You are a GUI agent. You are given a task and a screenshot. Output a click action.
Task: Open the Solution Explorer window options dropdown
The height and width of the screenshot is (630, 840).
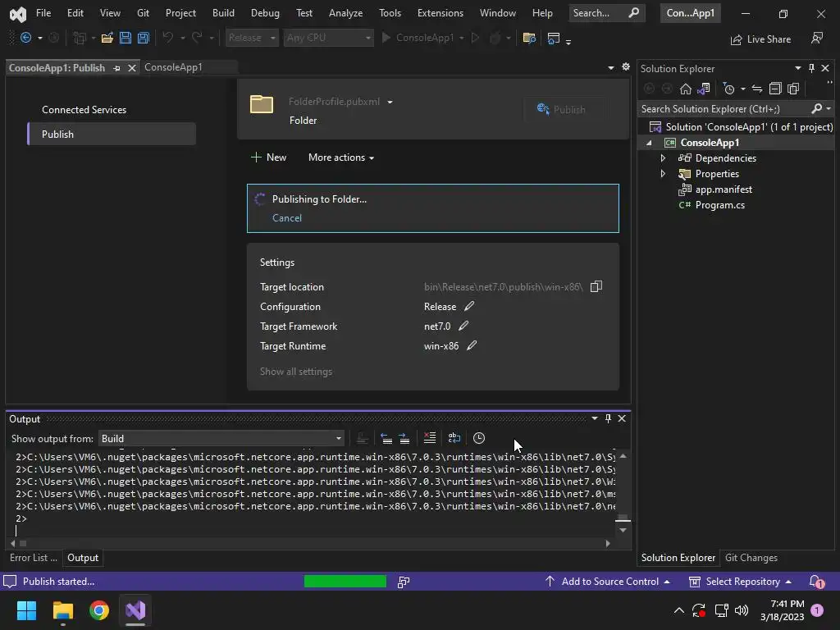(797, 68)
